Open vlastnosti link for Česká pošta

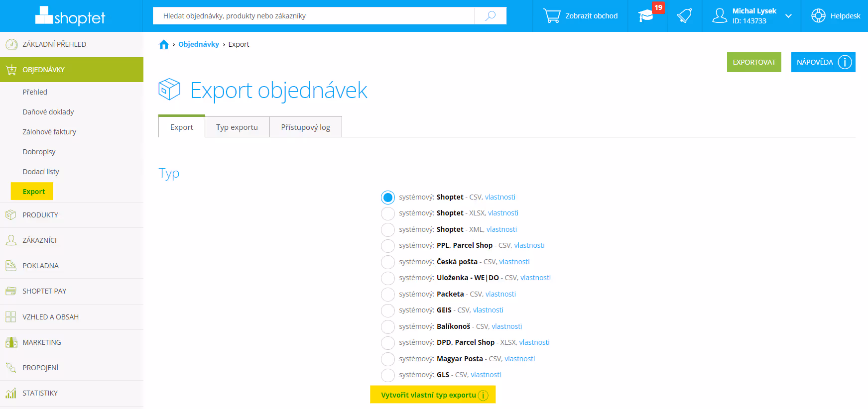point(514,262)
